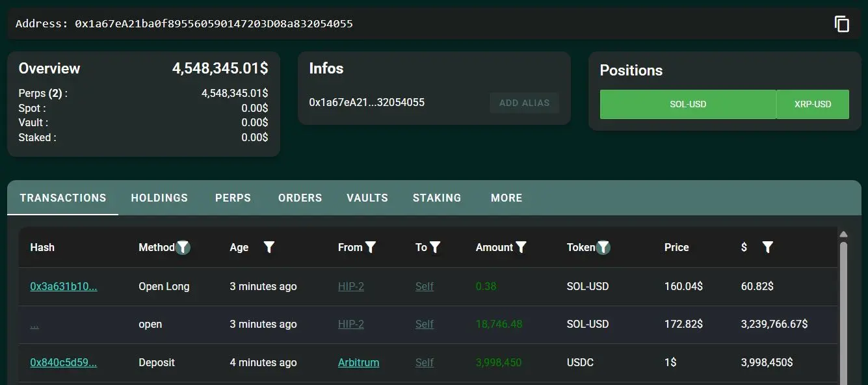Open the Age column filter
Viewport: 868px width, 385px height.
tap(269, 247)
